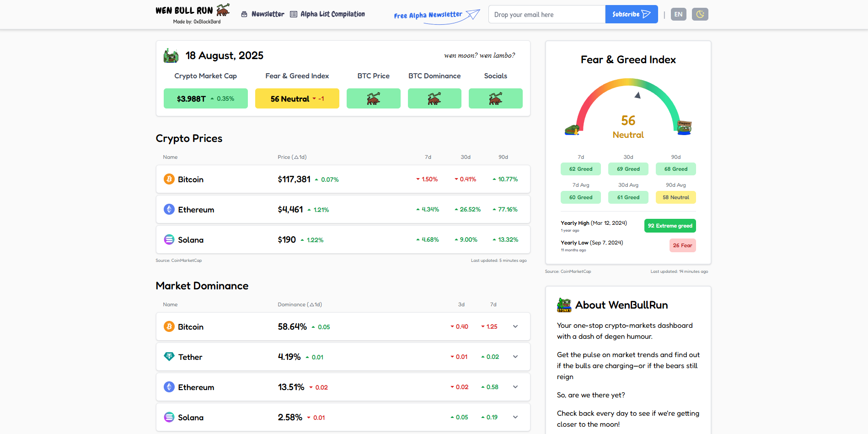
Task: Click the Solana icon in Crypto Prices
Action: click(169, 239)
